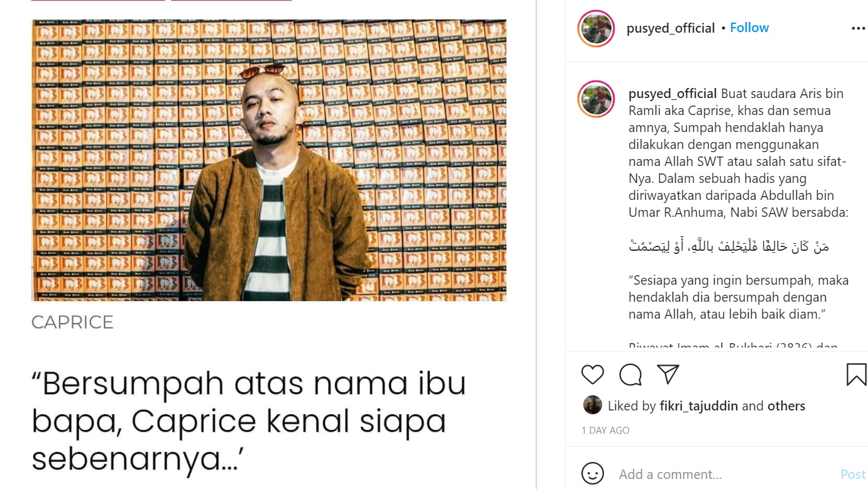This screenshot has height=489, width=868.
Task: Open Caprice photo in post image
Action: click(269, 160)
